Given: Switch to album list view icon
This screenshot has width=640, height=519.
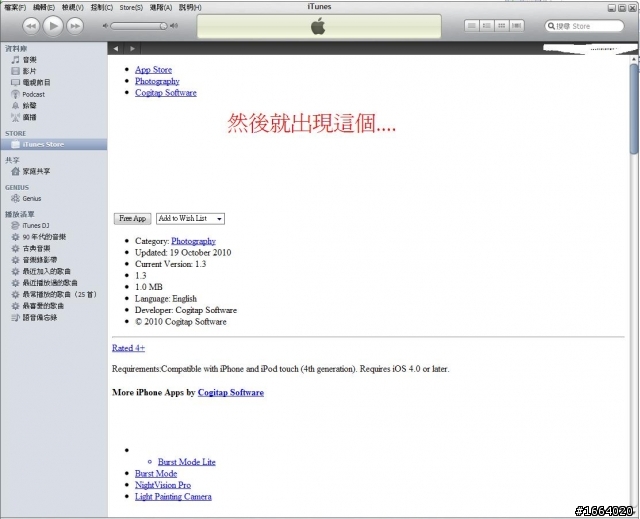Looking at the screenshot, I should tap(487, 26).
